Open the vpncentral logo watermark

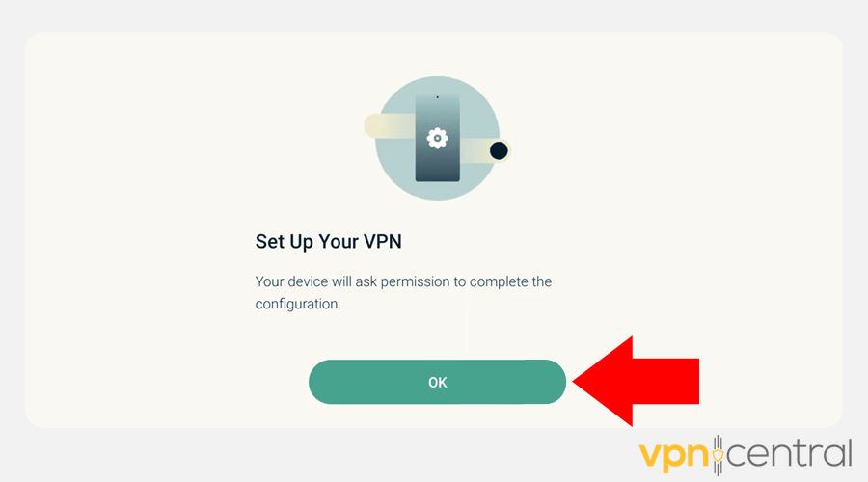tap(746, 455)
